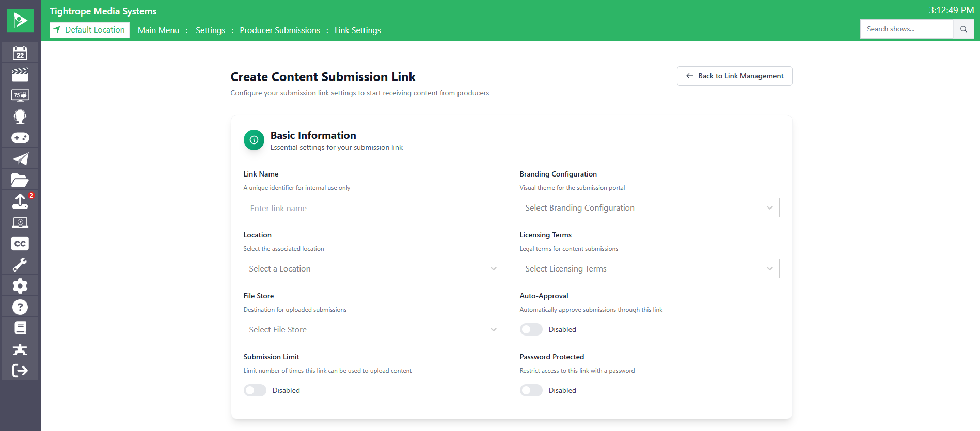Viewport: 980px width, 431px height.
Task: Click the search magnifier icon
Action: [963, 29]
